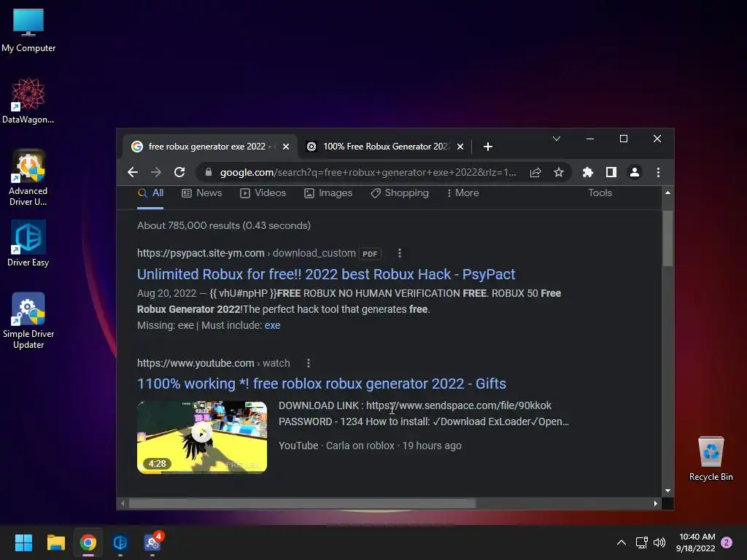Toggle Chrome side panel
This screenshot has width=747, height=560.
pos(611,172)
